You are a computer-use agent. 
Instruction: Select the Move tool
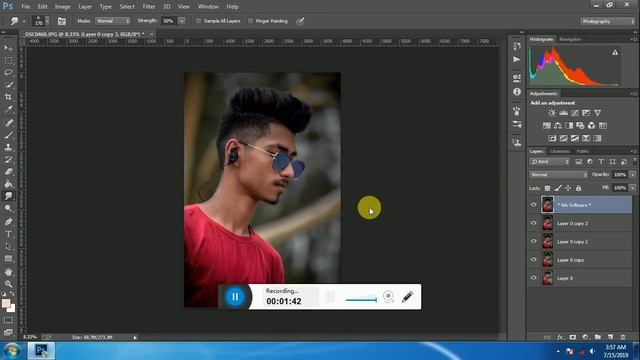point(8,48)
